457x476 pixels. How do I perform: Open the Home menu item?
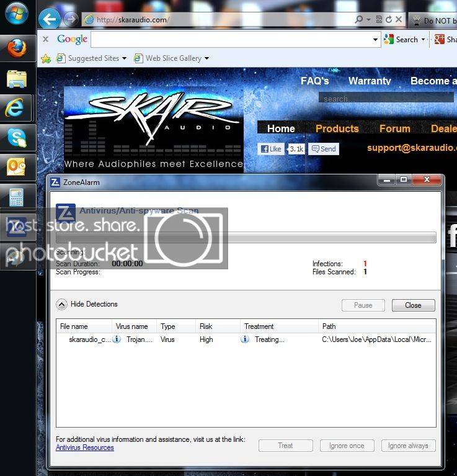click(281, 128)
